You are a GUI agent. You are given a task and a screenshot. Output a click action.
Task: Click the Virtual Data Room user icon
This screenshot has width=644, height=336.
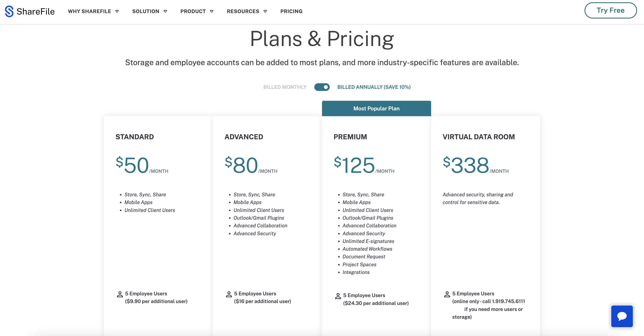pos(447,294)
